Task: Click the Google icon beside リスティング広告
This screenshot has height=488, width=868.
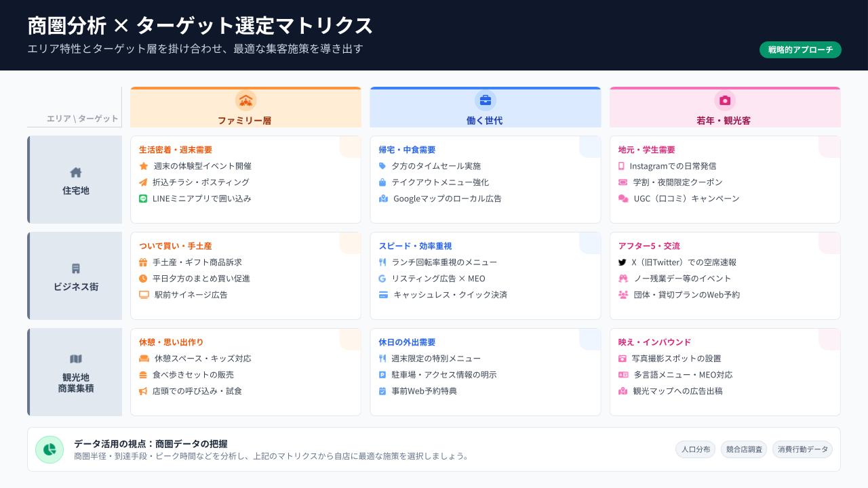Action: [x=382, y=279]
